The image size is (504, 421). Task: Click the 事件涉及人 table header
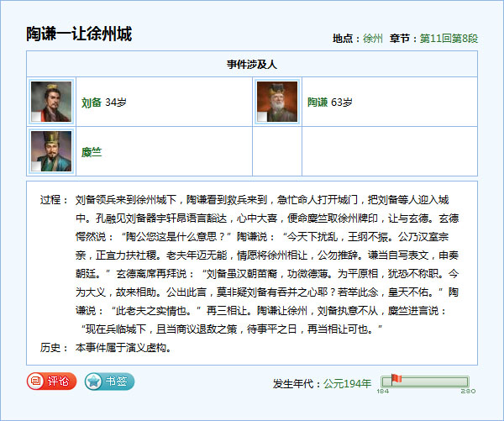(x=252, y=64)
